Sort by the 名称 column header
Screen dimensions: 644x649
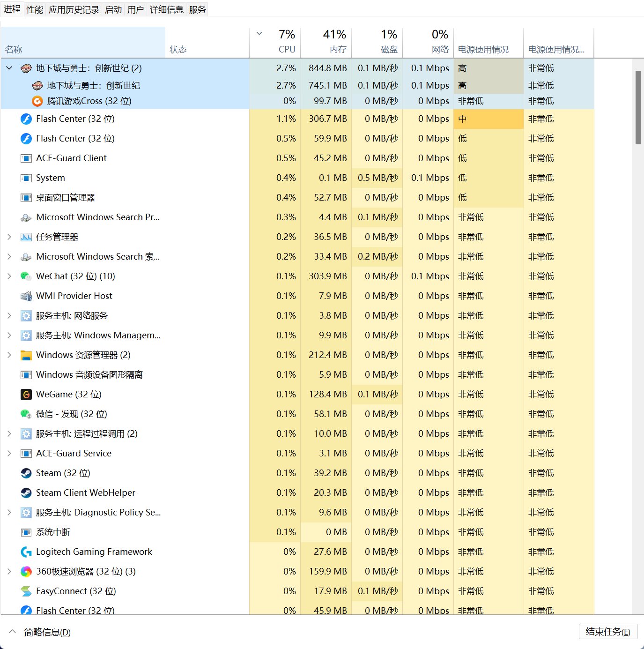pos(83,42)
